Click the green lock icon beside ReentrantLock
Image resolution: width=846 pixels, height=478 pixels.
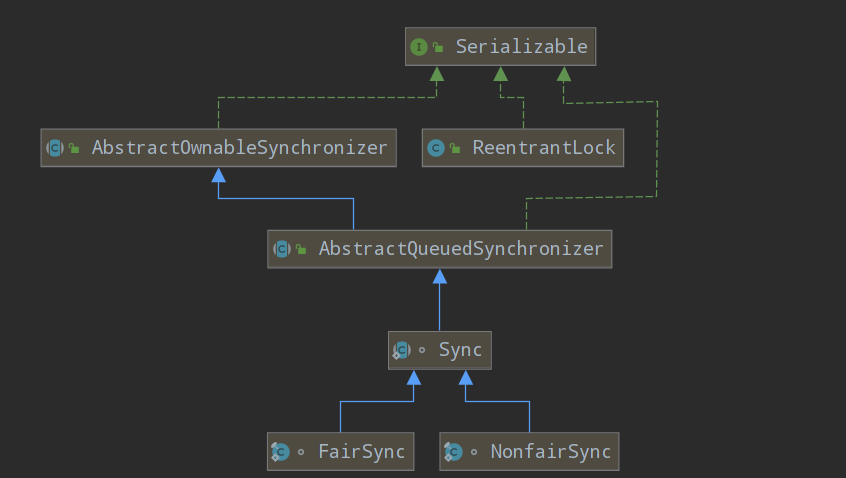click(455, 149)
